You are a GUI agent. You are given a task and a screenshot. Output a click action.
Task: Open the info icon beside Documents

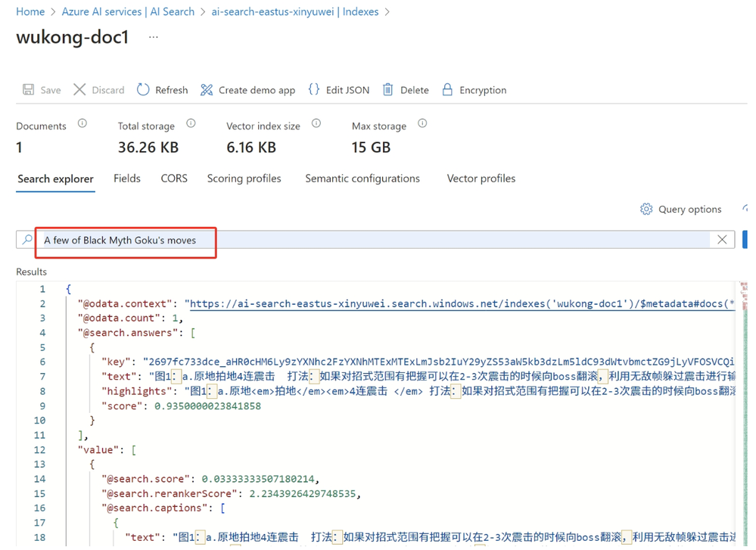[82, 123]
